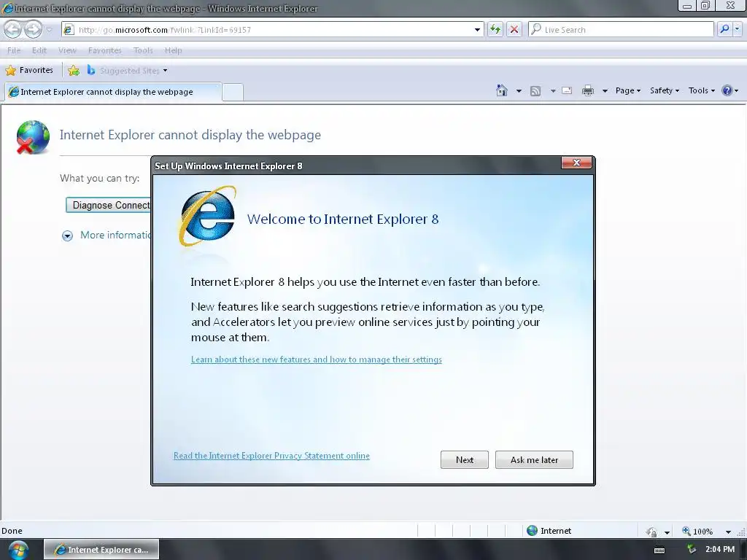Expand the Feeds dropdown arrow

[x=553, y=91]
